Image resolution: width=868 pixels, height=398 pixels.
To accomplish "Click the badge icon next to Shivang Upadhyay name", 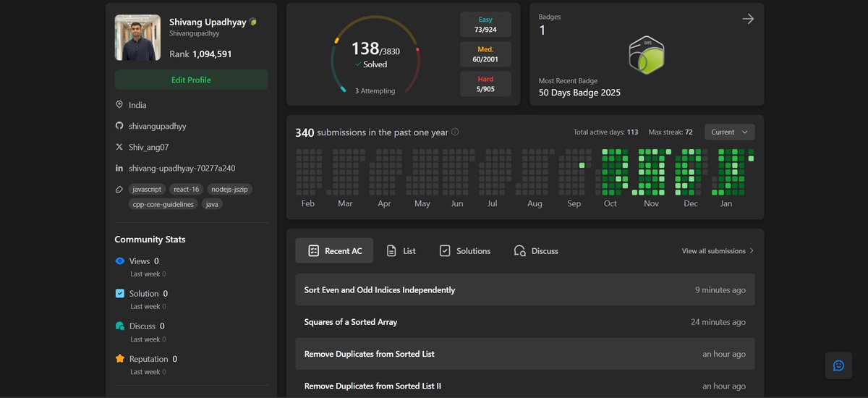I will tap(253, 22).
